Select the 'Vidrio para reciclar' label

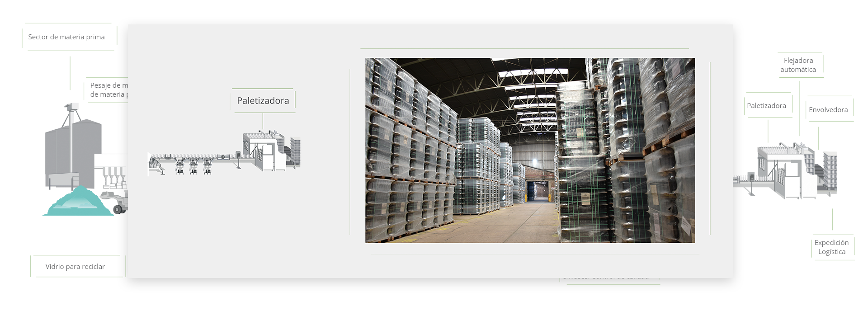click(75, 267)
